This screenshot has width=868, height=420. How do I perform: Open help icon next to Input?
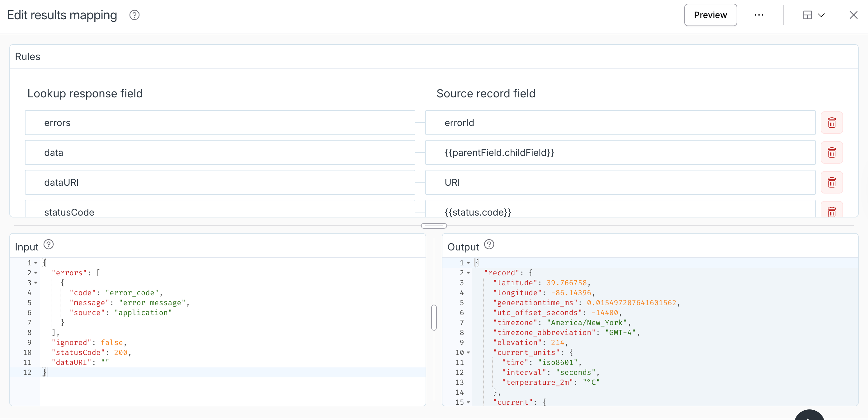click(x=49, y=245)
